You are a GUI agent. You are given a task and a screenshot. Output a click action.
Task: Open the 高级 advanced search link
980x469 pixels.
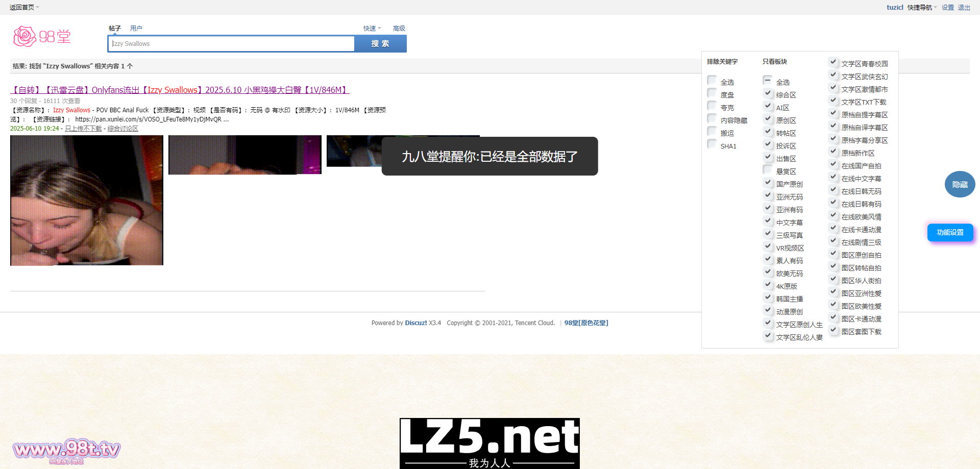(x=399, y=29)
